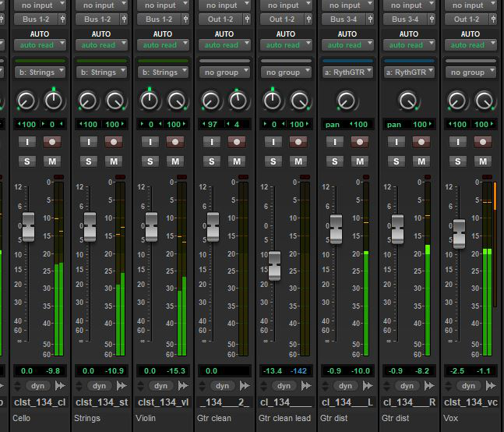Click Vox volume value -2.5
The width and height of the screenshot is (504, 432).
point(457,371)
